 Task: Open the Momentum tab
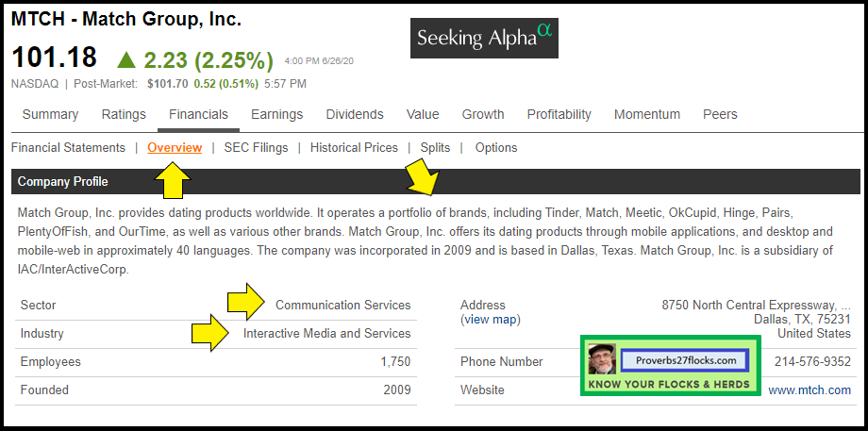646,114
